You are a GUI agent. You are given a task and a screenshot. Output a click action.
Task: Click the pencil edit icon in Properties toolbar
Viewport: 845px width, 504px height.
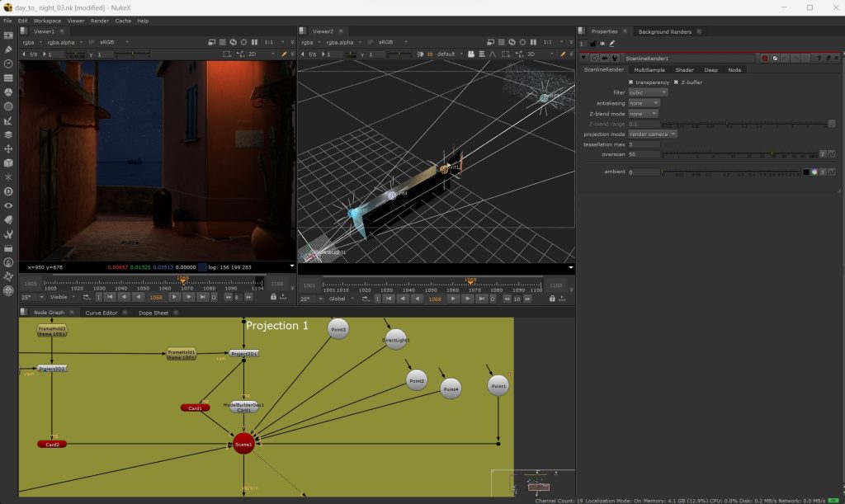click(611, 43)
